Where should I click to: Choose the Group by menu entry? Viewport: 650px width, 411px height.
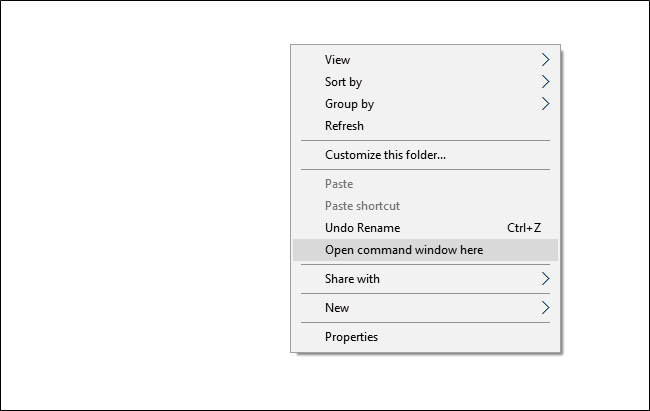pos(425,104)
